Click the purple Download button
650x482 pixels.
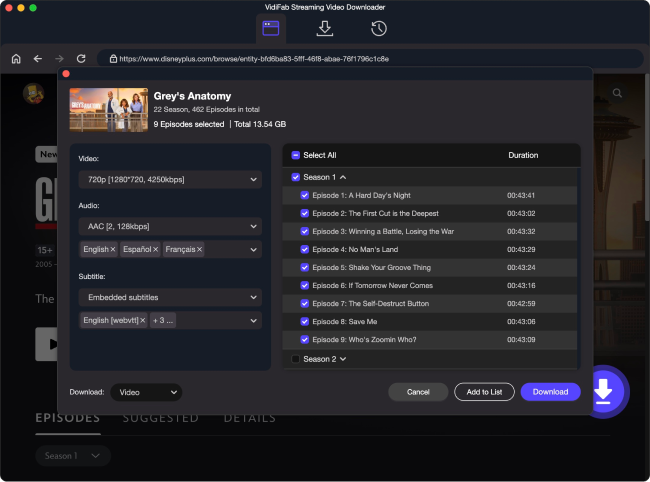551,392
